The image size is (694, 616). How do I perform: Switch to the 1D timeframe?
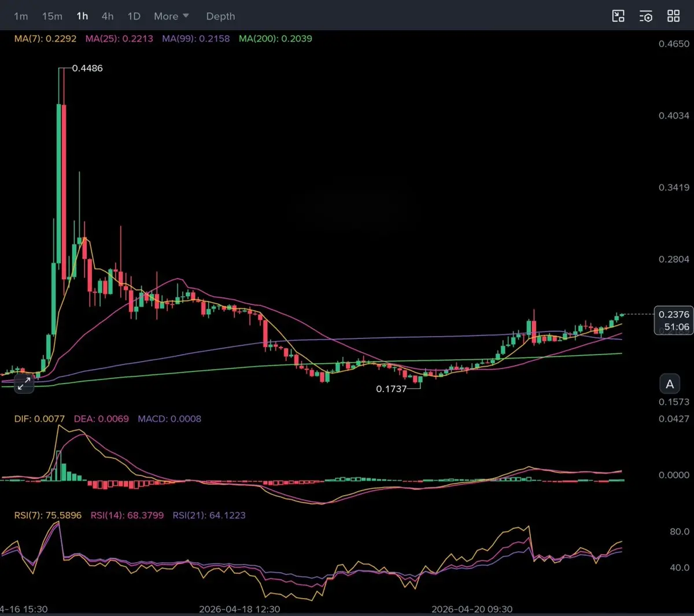coord(134,16)
